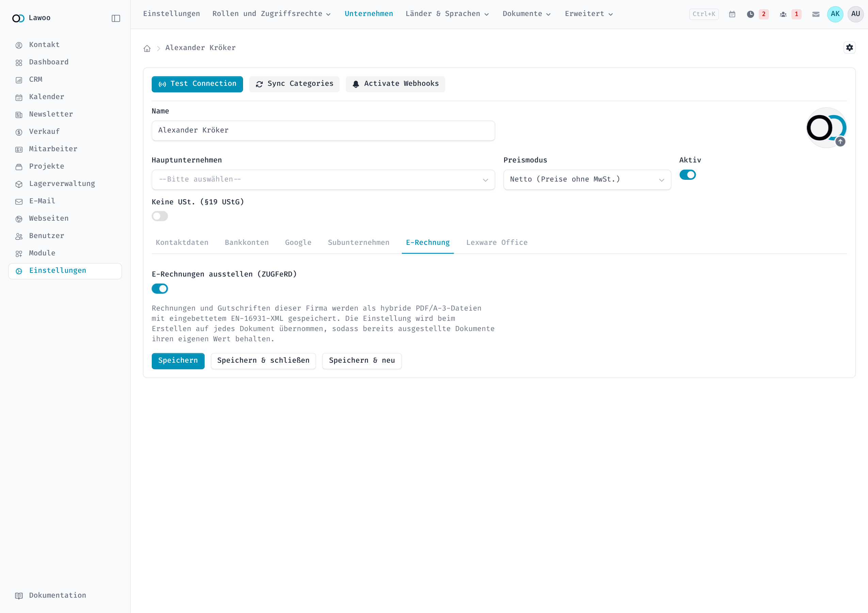This screenshot has width=868, height=613.
Task: Open Kontakt in sidebar
Action: tap(65, 45)
